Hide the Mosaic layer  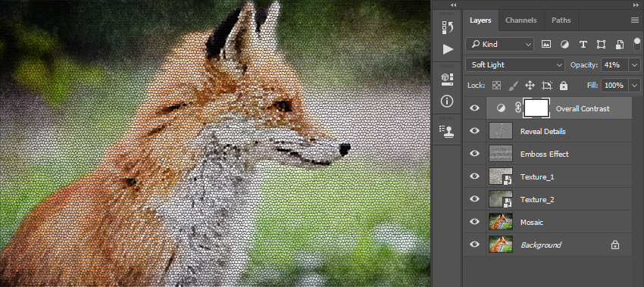[x=474, y=222]
